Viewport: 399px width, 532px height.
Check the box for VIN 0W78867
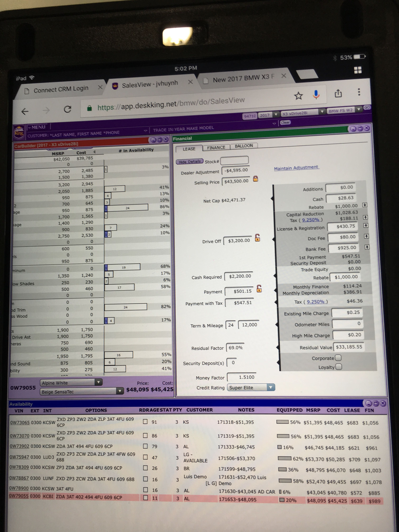(145, 479)
